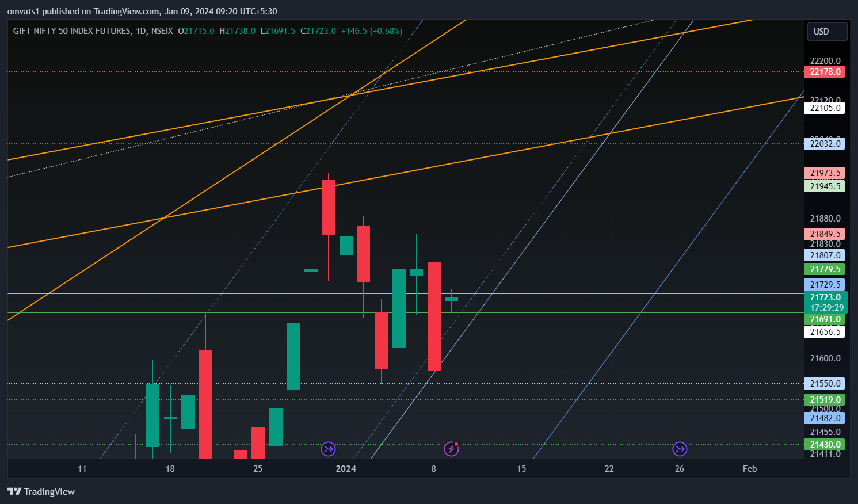Click the 1D interval label in the legend
858x504 pixels.
pyautogui.click(x=141, y=31)
